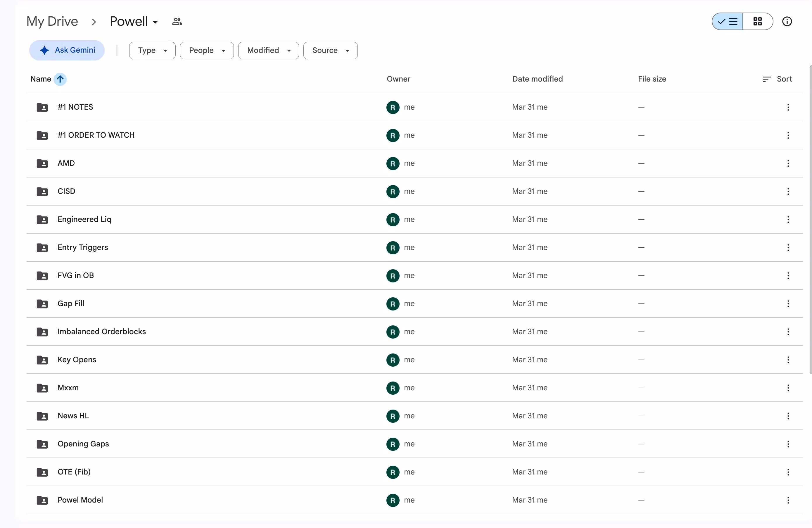This screenshot has height=528, width=812.
Task: Switch to grid layout view
Action: pyautogui.click(x=758, y=22)
